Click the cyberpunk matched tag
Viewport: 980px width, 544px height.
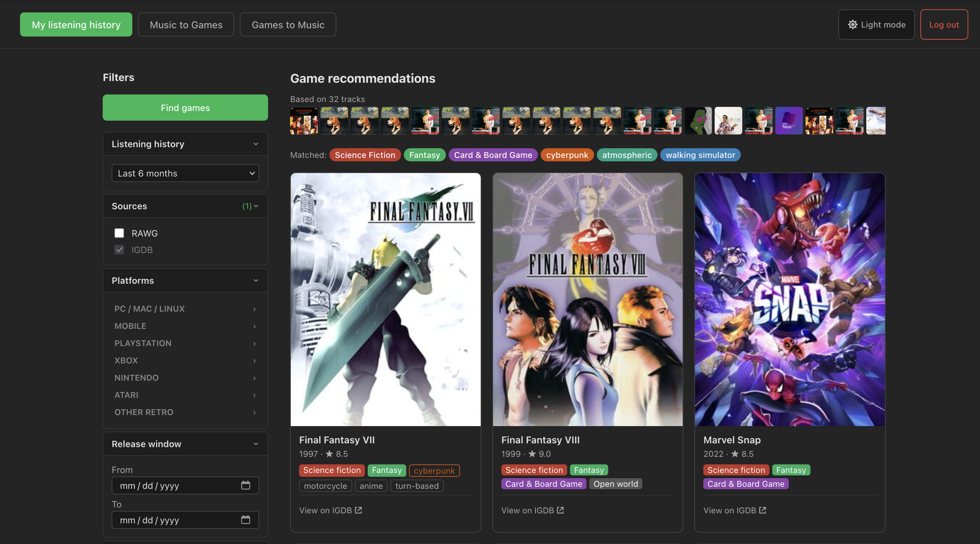pyautogui.click(x=567, y=154)
